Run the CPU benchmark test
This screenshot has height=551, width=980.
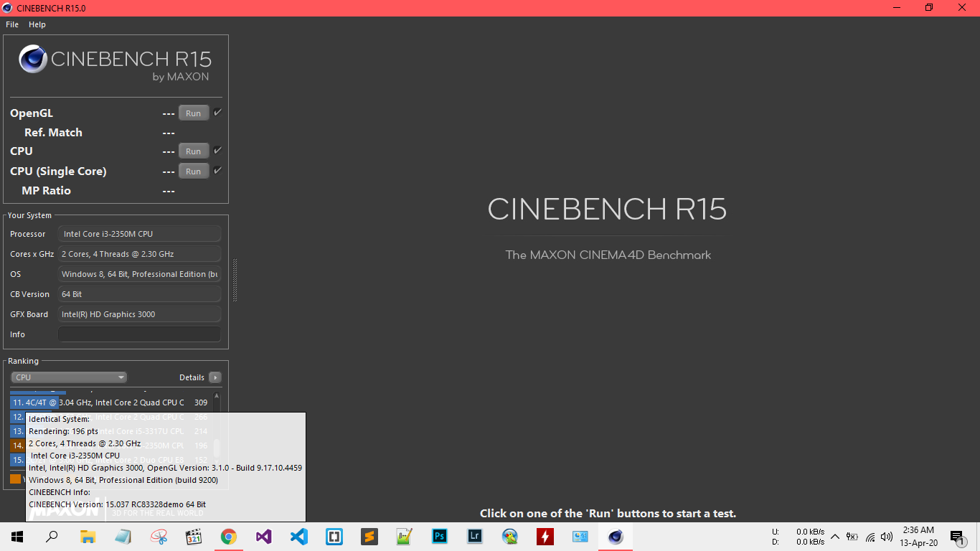point(194,151)
